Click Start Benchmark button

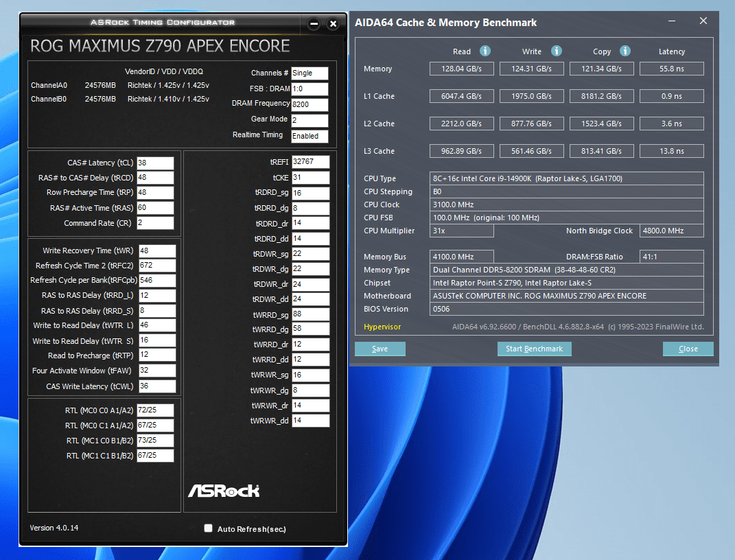click(534, 349)
